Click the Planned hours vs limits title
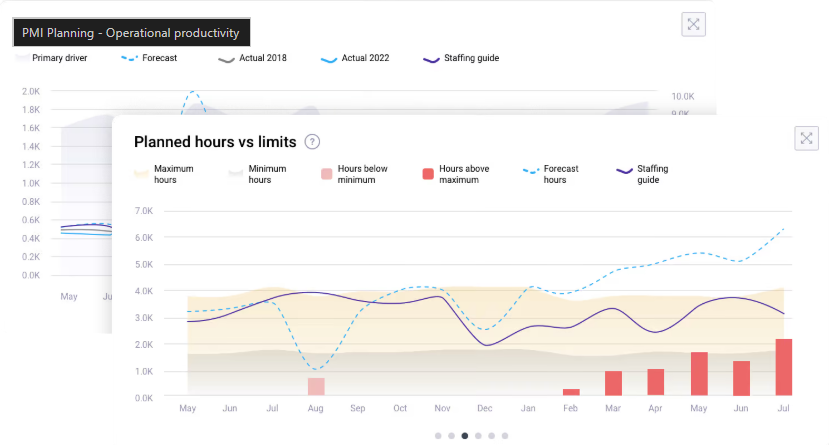Screen dimensions: 829x445 click(x=215, y=142)
